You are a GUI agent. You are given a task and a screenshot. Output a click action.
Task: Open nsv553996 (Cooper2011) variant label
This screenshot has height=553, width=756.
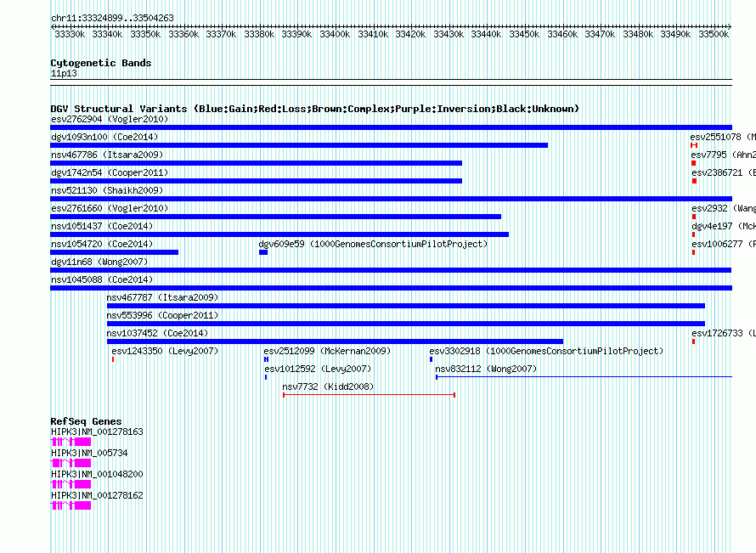click(x=162, y=315)
